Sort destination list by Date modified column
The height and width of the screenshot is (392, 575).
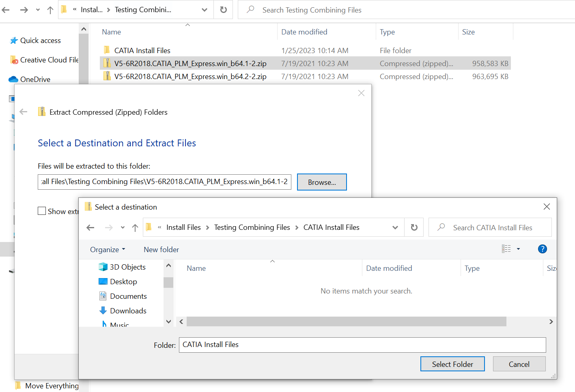(x=389, y=268)
